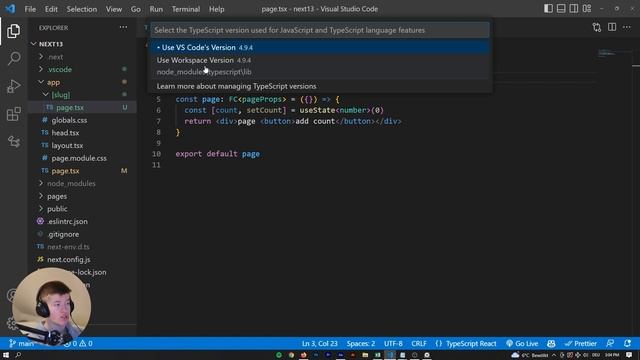Click the language braces icon beside TypeScript React
The width and height of the screenshot is (640, 360).
pos(439,344)
